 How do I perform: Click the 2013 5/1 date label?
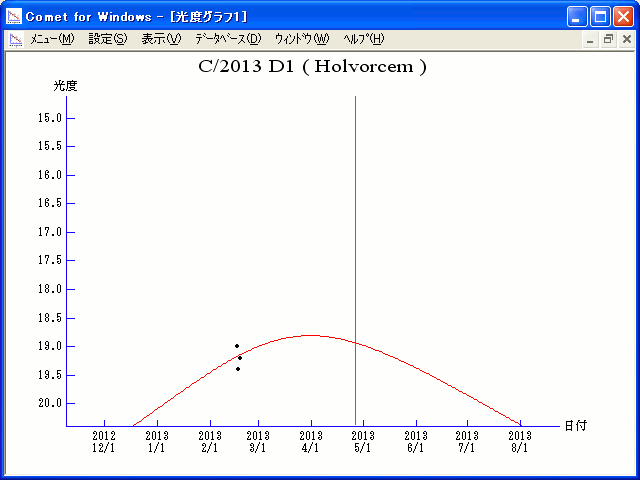click(x=363, y=442)
